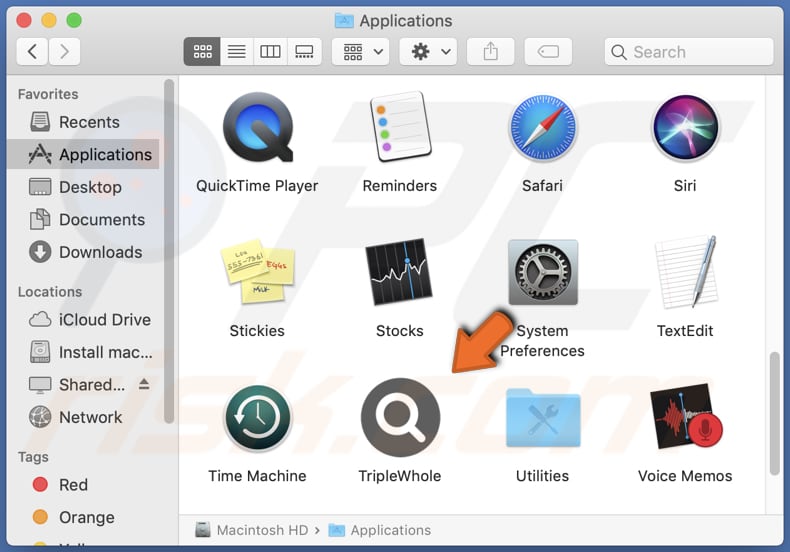Image resolution: width=790 pixels, height=552 pixels.
Task: Zoom the Finder window with green button
Action: pos(74,20)
